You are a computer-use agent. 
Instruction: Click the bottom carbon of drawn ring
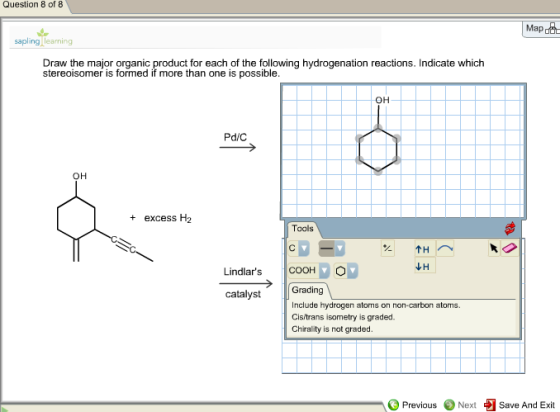pyautogui.click(x=378, y=171)
